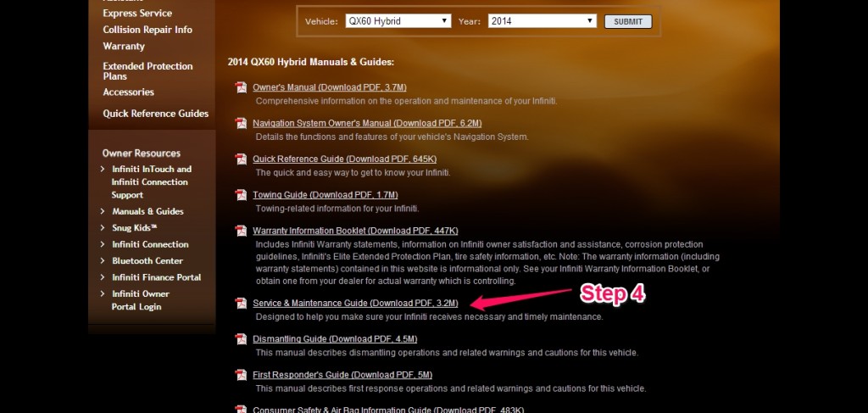Open Warranty in the sidebar menu
The height and width of the screenshot is (413, 868).
point(124,47)
